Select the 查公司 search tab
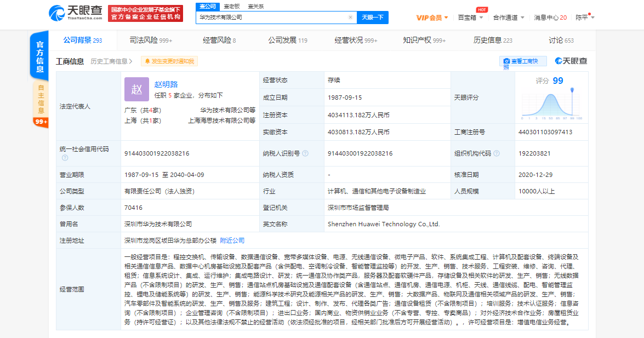The height and width of the screenshot is (338, 644). 207,6
